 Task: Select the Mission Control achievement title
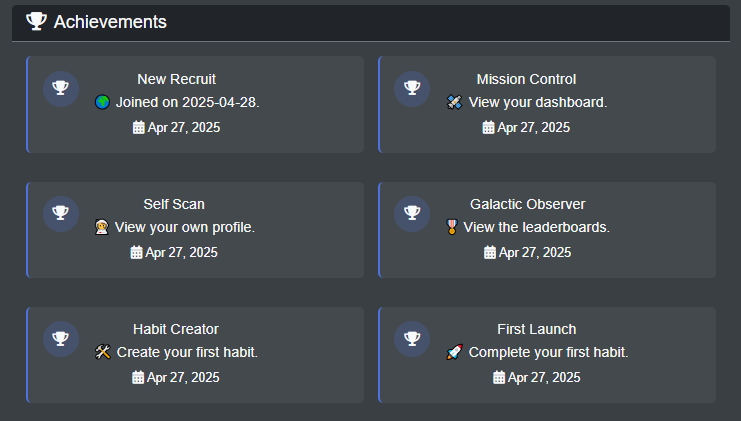[x=526, y=79]
